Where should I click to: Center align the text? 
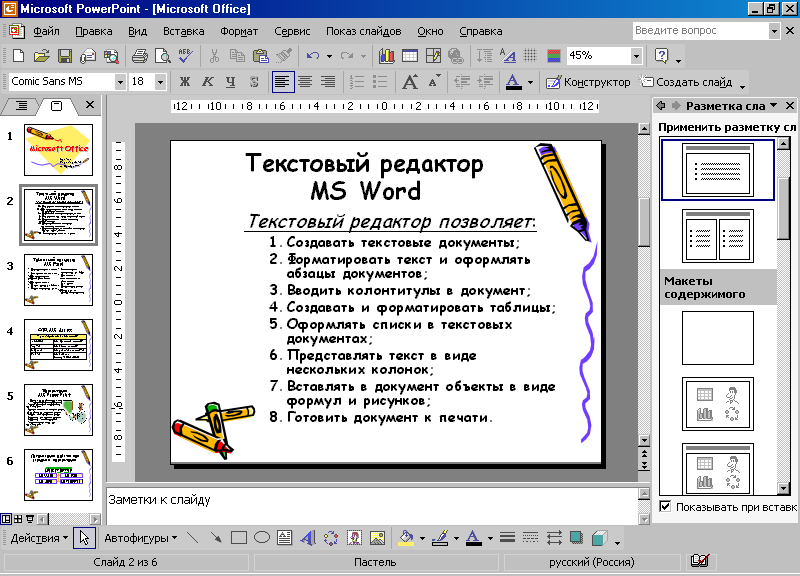[305, 82]
